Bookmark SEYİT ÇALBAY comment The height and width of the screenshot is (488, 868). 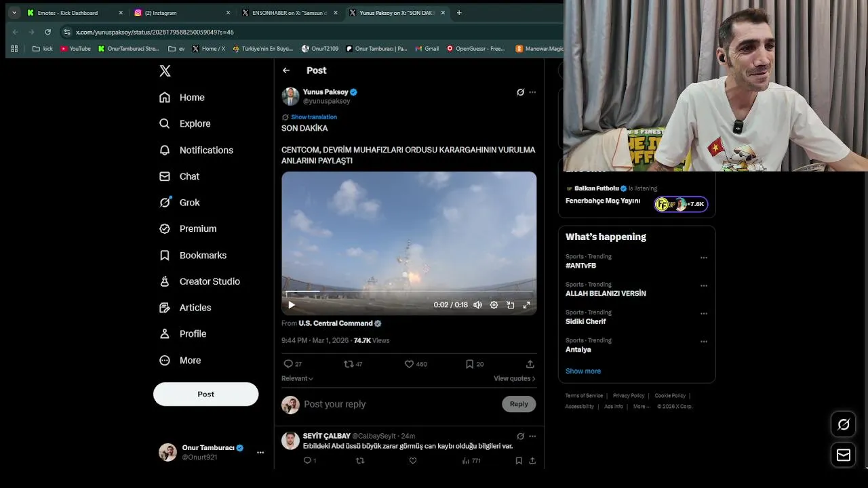click(519, 461)
